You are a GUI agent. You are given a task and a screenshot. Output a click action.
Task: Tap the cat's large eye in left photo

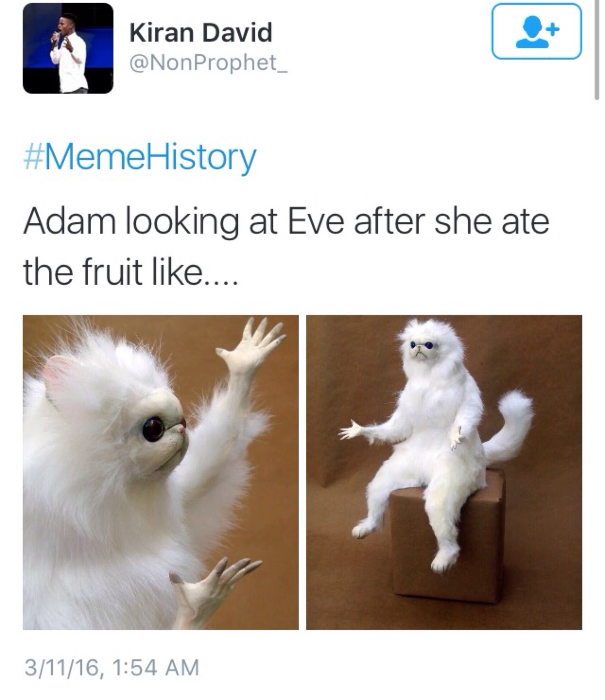click(154, 428)
